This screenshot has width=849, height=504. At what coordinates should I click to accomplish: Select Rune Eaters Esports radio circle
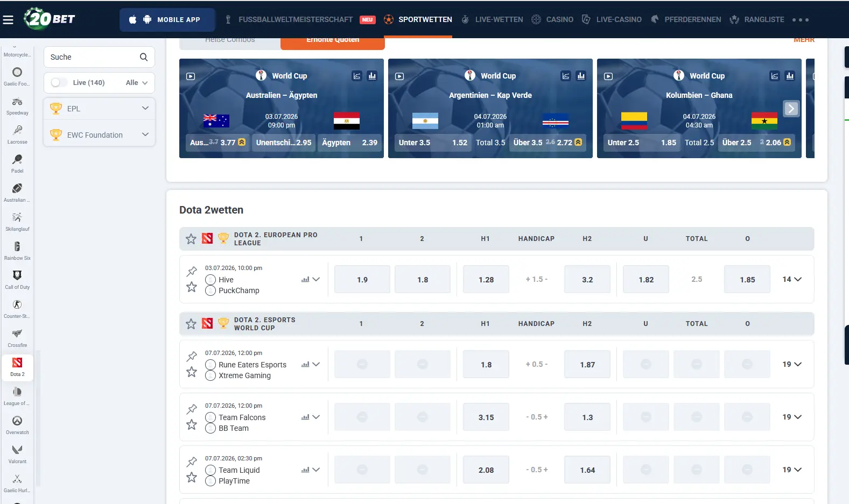tap(211, 365)
